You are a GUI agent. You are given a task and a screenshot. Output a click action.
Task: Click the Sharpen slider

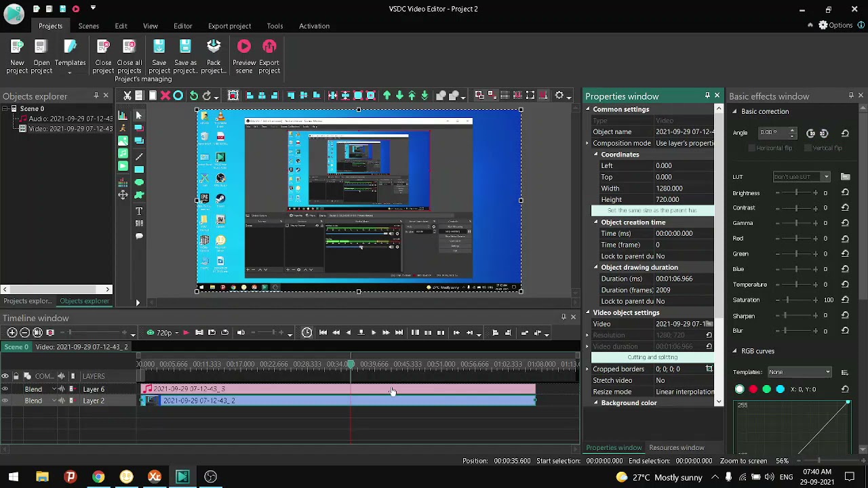click(x=796, y=315)
